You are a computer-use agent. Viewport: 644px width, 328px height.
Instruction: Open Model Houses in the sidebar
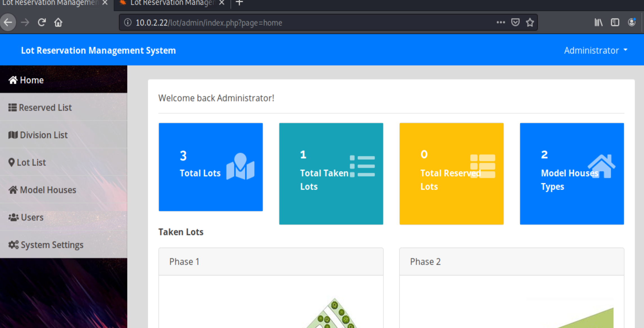tap(64, 190)
